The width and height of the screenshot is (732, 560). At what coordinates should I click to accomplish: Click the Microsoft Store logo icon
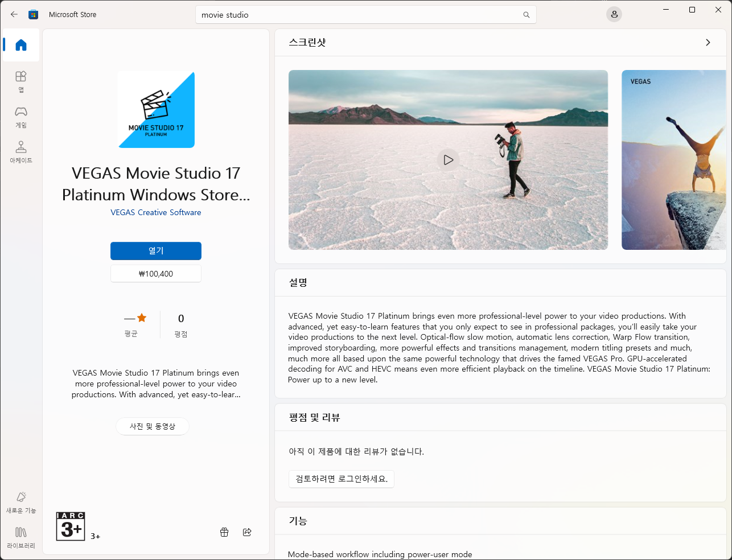pyautogui.click(x=34, y=15)
